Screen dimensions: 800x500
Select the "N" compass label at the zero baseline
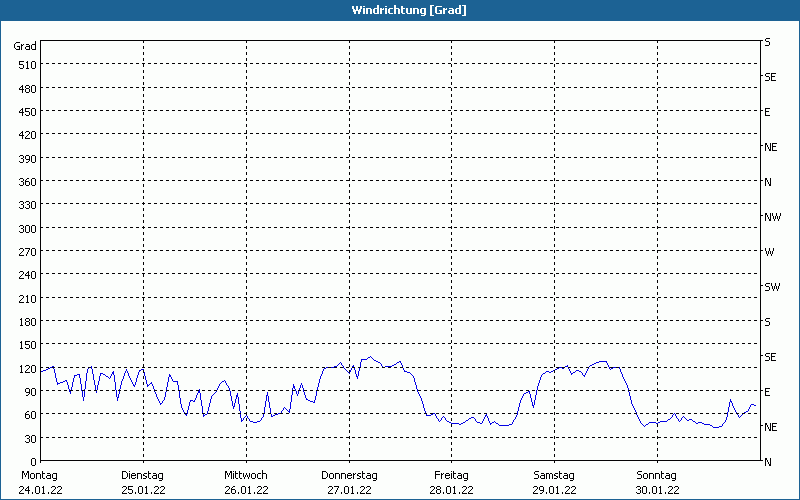pyautogui.click(x=768, y=462)
